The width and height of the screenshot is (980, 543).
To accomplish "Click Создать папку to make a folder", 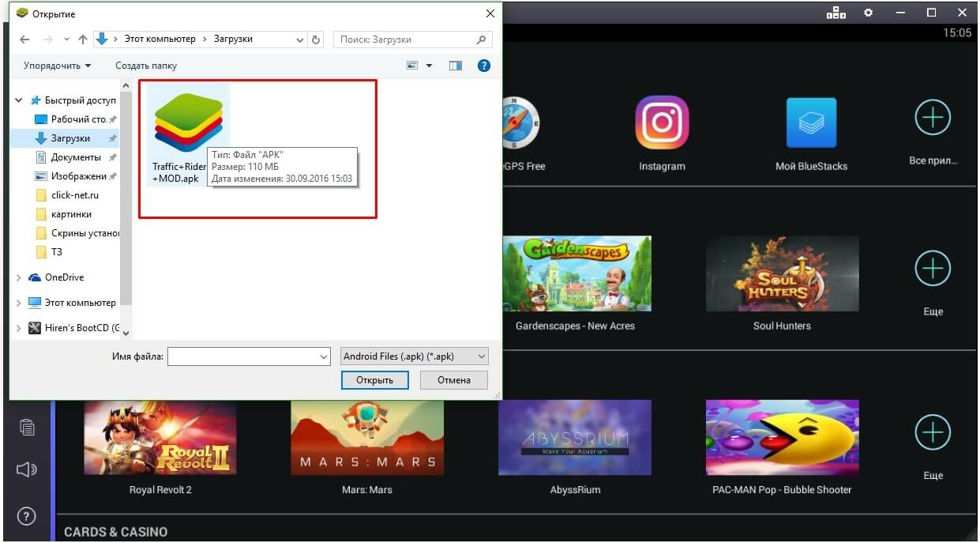I will tap(146, 66).
